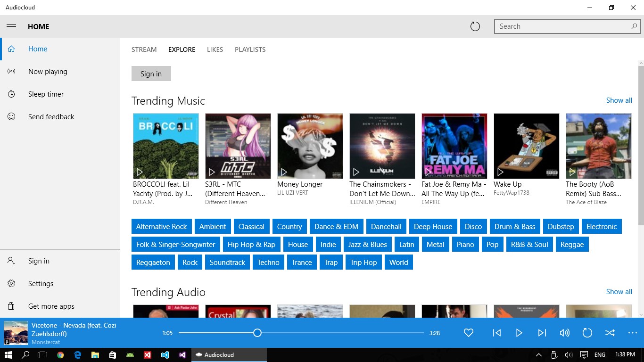
Task: Open Action Center notifications icon
Action: 584,355
